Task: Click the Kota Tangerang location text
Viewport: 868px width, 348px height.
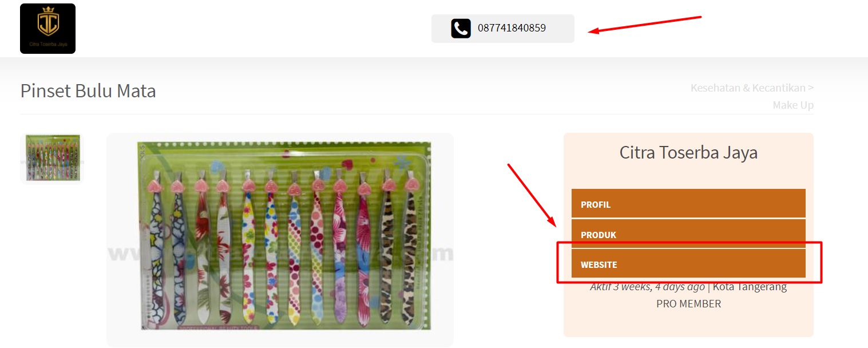Action: (x=750, y=287)
